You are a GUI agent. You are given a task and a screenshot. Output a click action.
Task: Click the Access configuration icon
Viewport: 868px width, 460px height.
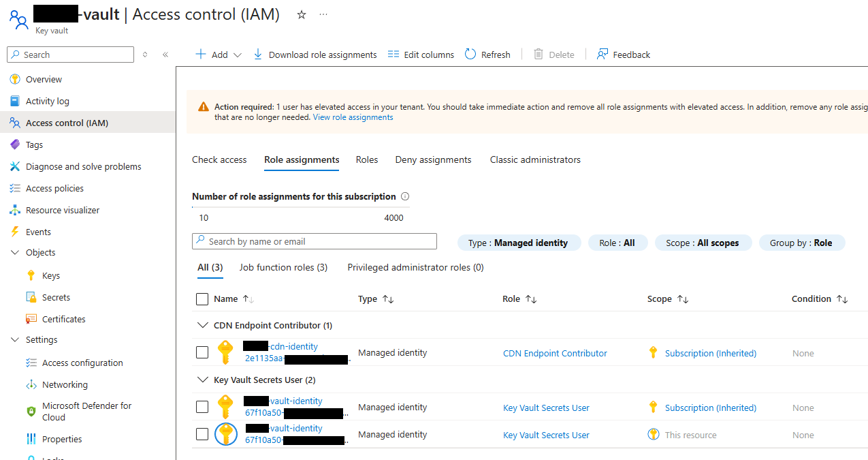click(x=31, y=363)
